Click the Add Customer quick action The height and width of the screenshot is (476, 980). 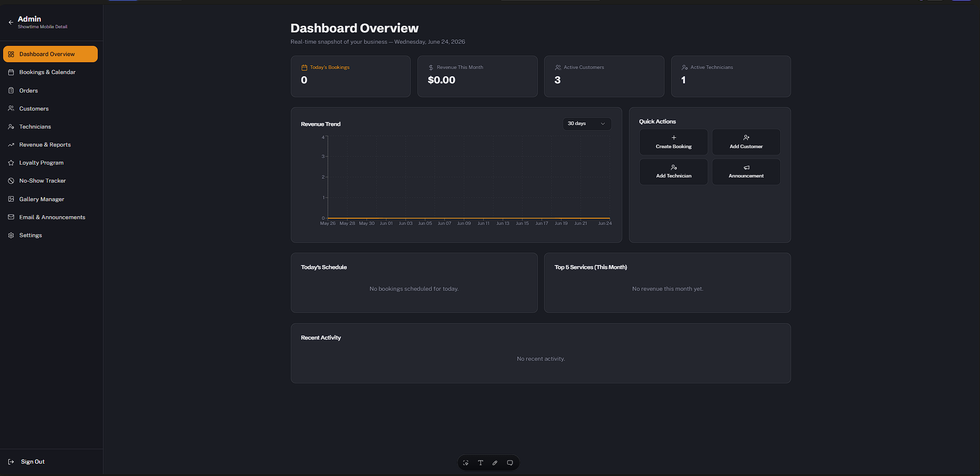click(x=746, y=142)
